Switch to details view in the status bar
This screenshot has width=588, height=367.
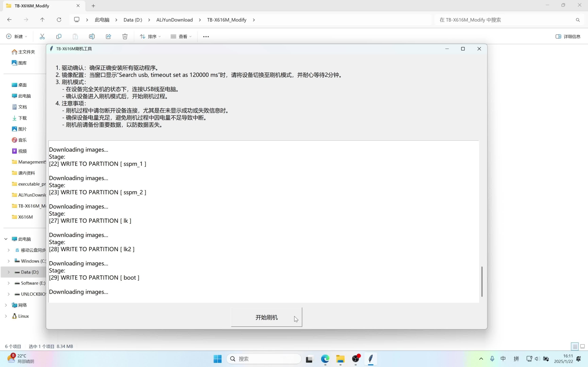(x=574, y=346)
